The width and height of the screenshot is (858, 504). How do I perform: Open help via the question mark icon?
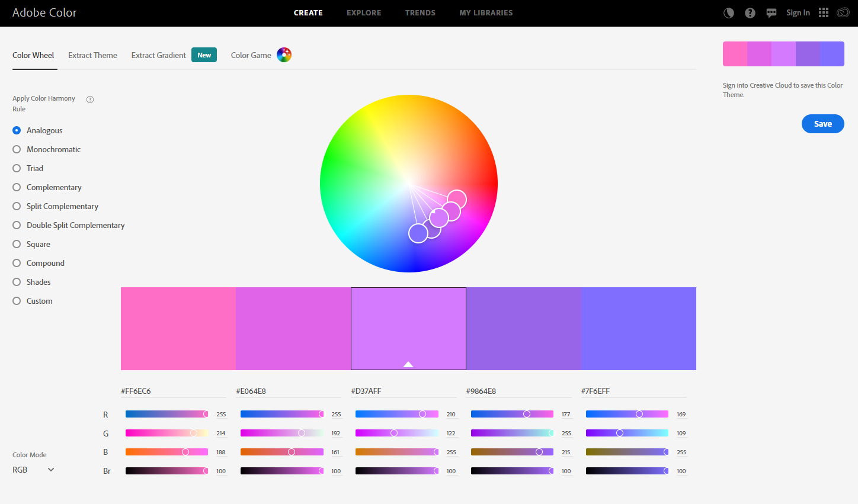[750, 12]
